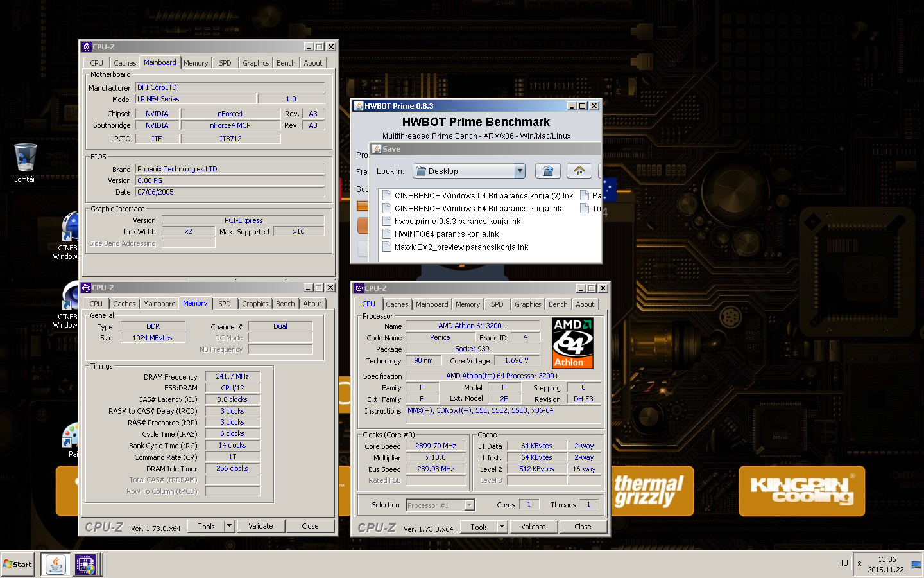Screen dimensions: 924x578
Task: Open About tab in Mainboard CPU-Z window
Action: pos(313,63)
